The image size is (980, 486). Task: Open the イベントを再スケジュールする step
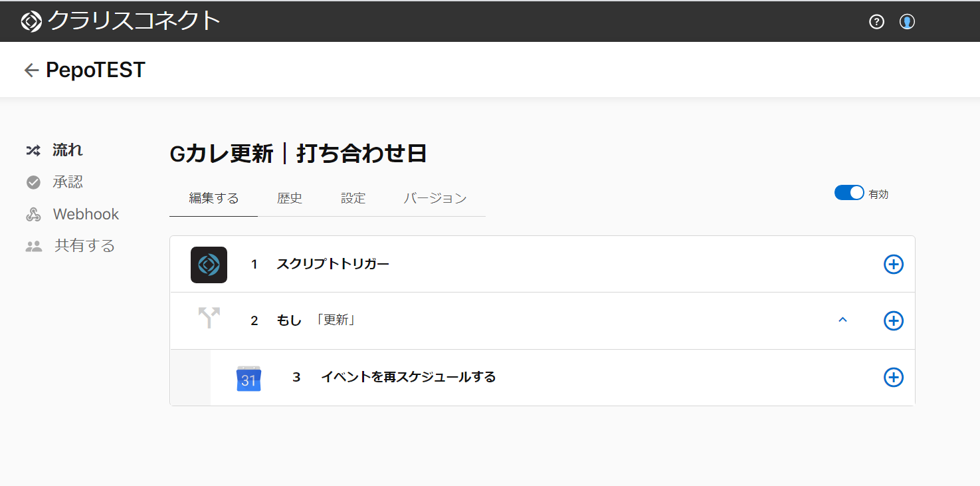(562, 378)
